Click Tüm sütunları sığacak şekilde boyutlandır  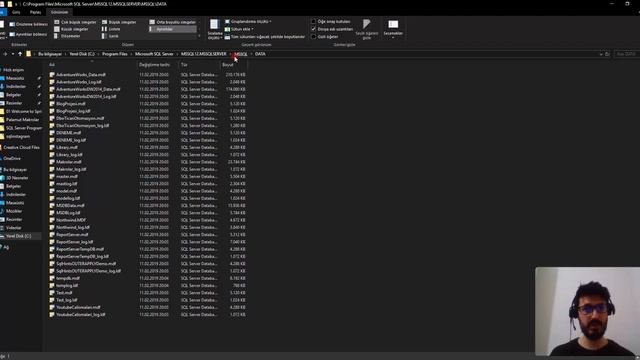[x=265, y=36]
